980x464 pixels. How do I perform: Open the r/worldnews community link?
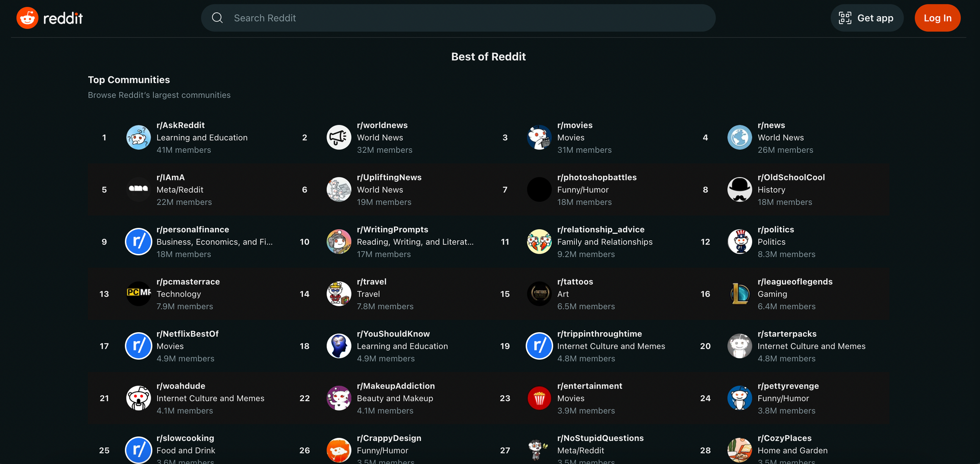tap(382, 125)
